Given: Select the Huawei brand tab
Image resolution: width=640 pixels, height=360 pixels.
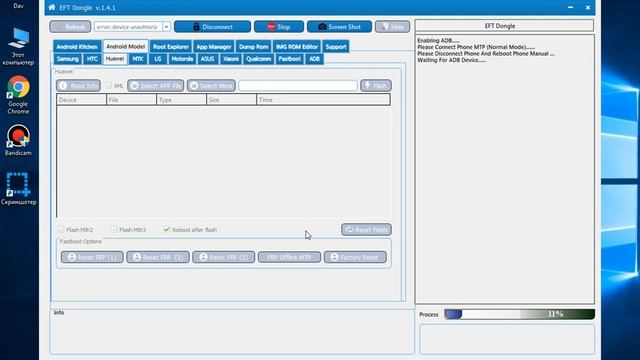Looking at the screenshot, I should tap(115, 59).
